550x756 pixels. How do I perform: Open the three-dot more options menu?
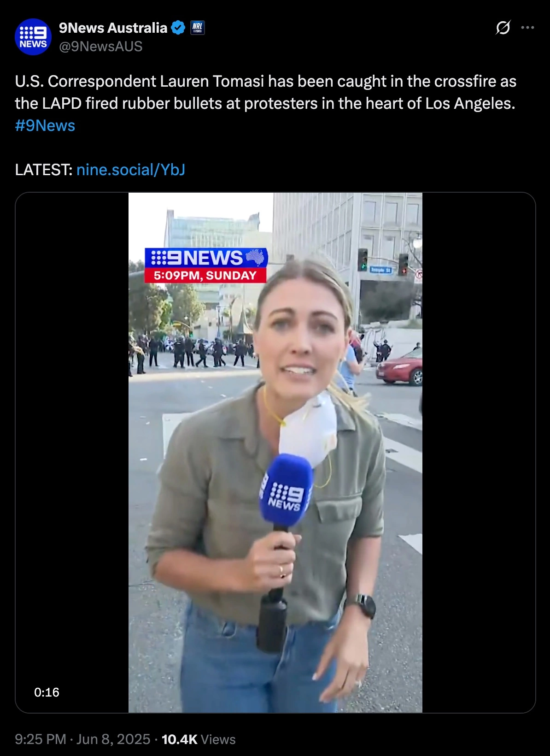coord(527,28)
